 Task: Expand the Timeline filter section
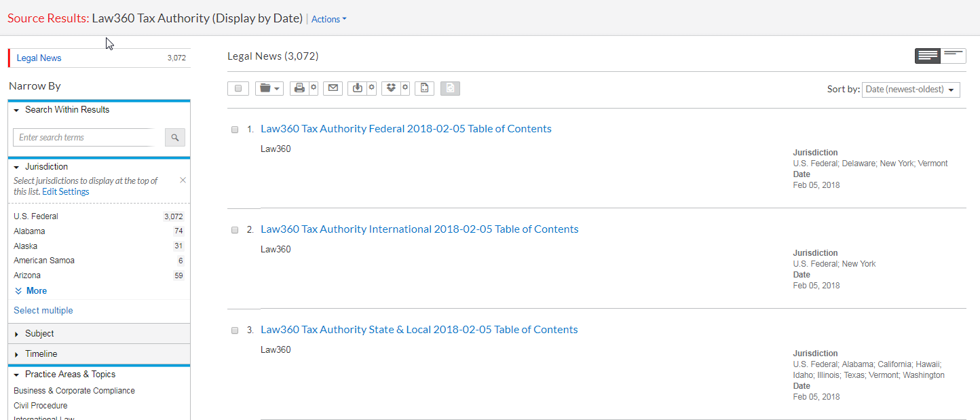[99, 354]
